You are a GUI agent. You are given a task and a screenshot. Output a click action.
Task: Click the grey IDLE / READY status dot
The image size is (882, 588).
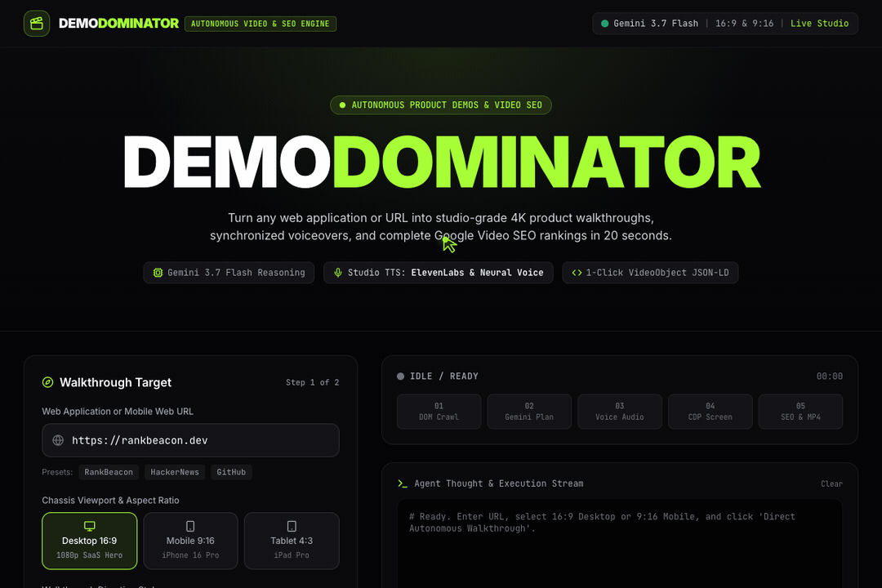pyautogui.click(x=400, y=376)
